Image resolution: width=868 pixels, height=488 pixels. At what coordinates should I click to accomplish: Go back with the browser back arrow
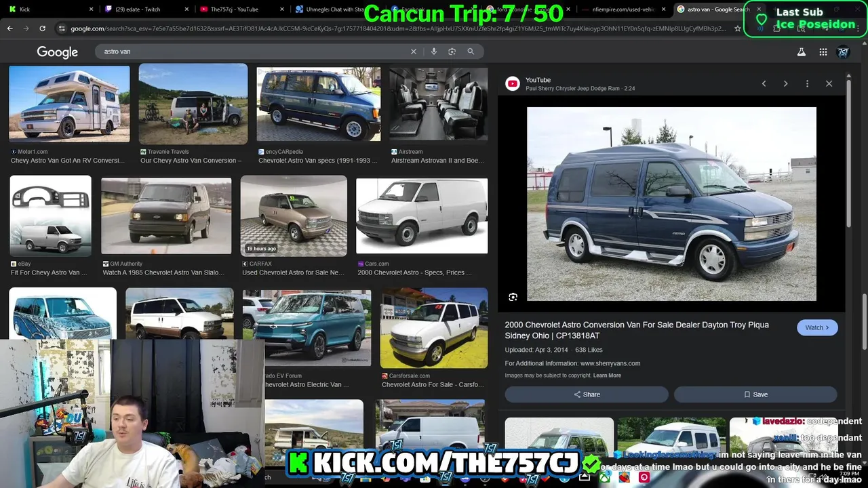9,28
